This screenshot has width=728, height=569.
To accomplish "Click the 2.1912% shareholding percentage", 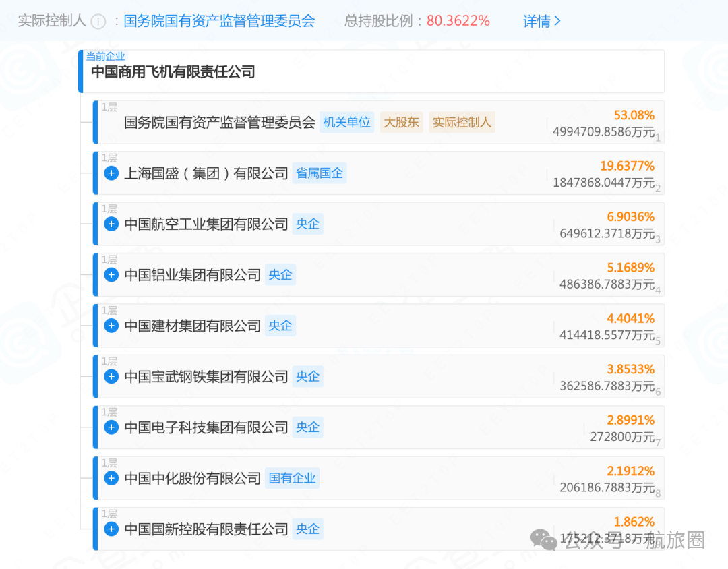I will click(x=631, y=471).
